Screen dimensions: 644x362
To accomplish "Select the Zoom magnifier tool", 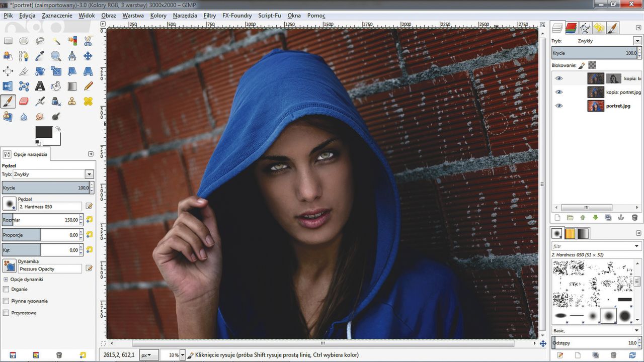I will (56, 56).
